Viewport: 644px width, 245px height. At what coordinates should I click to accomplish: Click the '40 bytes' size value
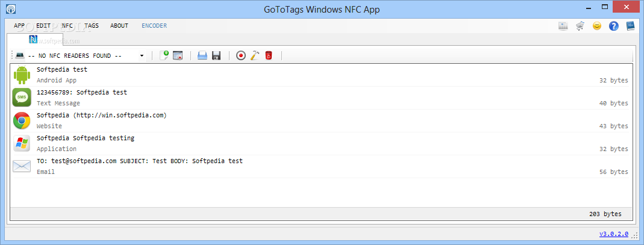(614, 104)
